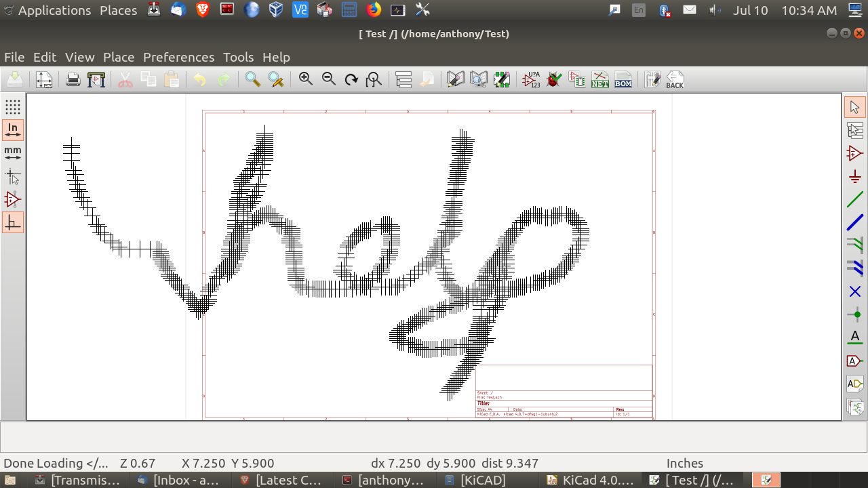Select the blue Place bus tool
This screenshot has height=488, width=868.
[855, 222]
